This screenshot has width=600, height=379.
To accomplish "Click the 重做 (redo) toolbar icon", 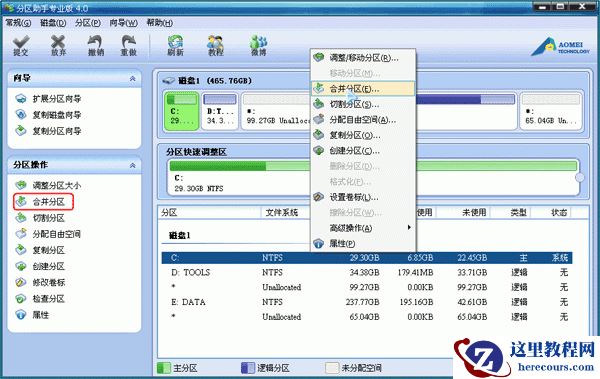I will tap(129, 46).
